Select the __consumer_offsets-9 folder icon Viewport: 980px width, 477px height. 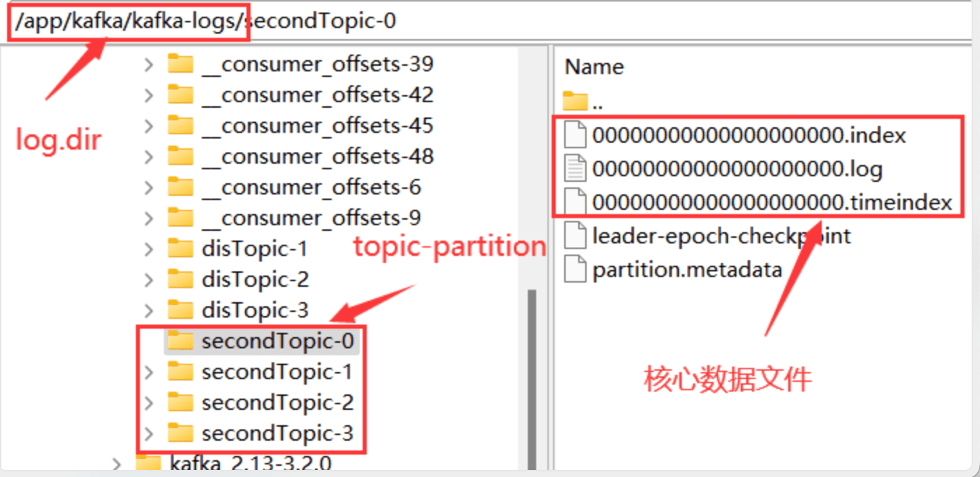tap(181, 218)
